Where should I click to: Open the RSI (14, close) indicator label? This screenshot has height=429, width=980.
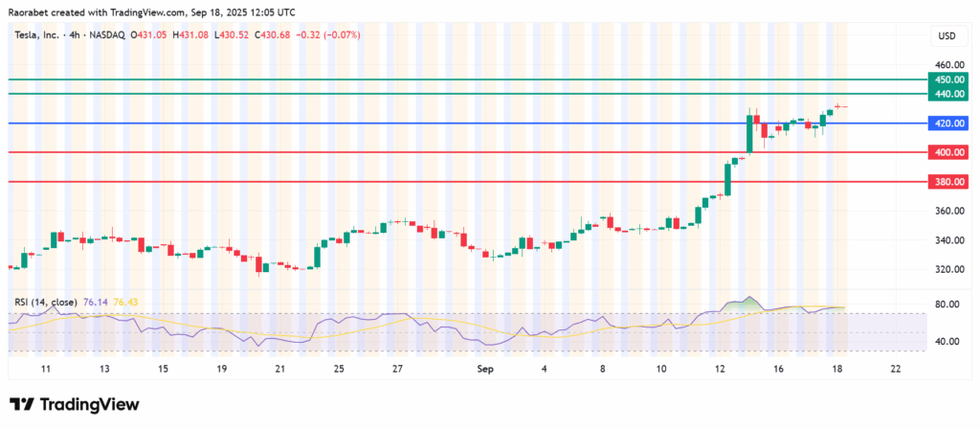pos(46,303)
